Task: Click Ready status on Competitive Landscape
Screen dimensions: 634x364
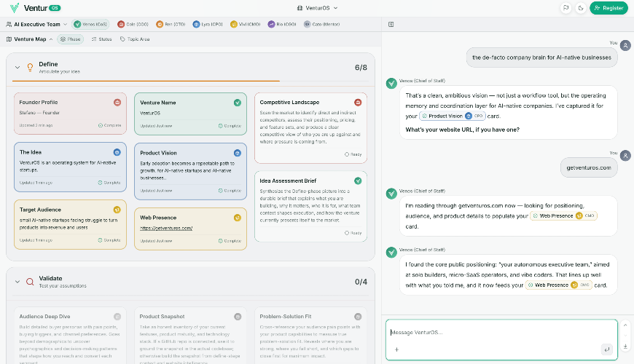Action: click(x=353, y=154)
